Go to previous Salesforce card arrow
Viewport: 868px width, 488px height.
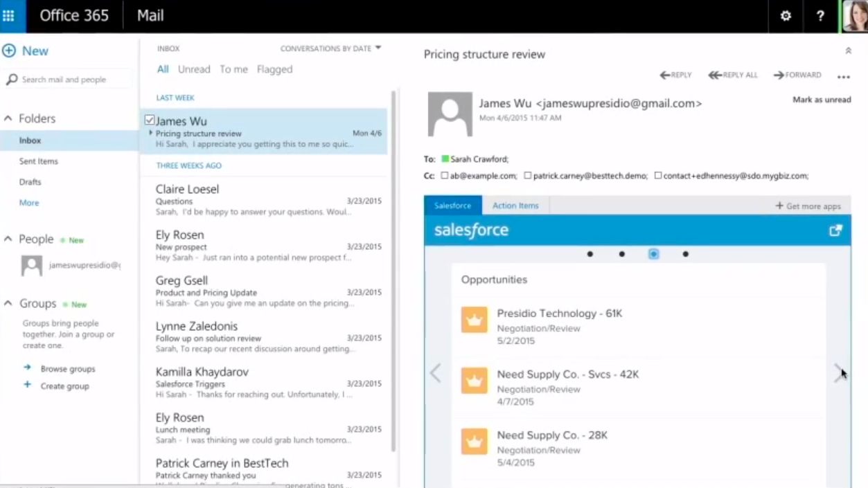[x=436, y=373]
